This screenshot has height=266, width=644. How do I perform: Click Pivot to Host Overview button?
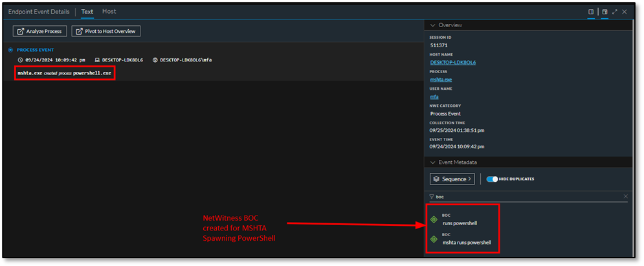106,31
